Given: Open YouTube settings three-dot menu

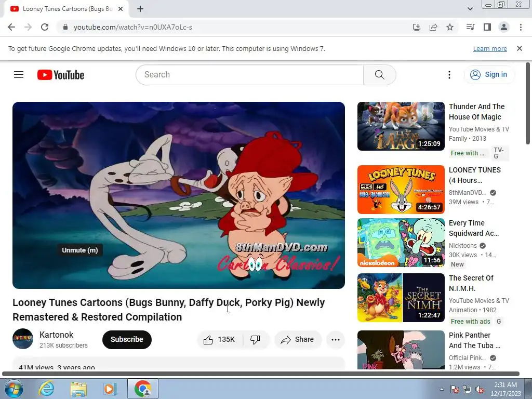Looking at the screenshot, I should [x=449, y=75].
